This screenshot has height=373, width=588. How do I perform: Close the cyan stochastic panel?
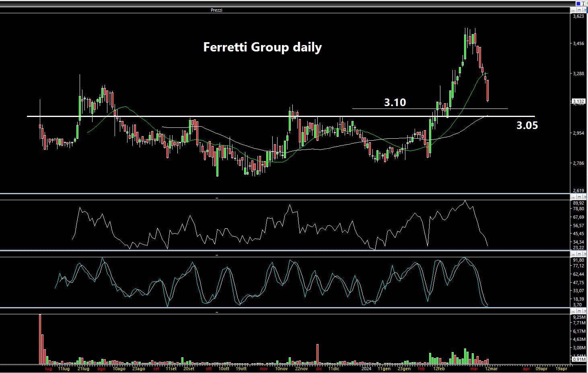point(584,254)
